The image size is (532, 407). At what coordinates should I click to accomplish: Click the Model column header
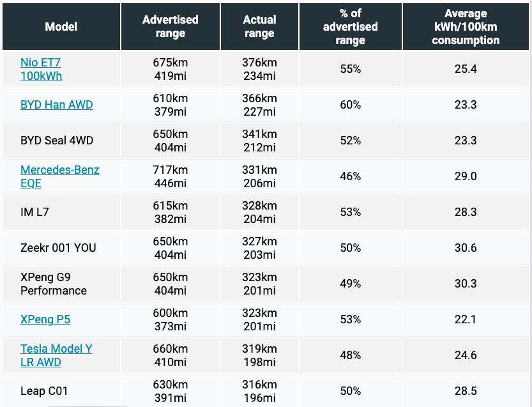pos(61,26)
